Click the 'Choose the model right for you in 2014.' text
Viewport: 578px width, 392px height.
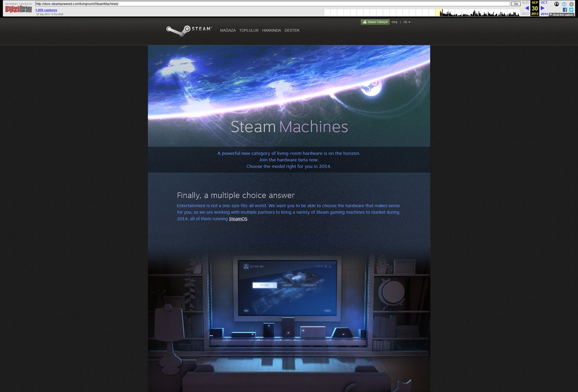[289, 166]
